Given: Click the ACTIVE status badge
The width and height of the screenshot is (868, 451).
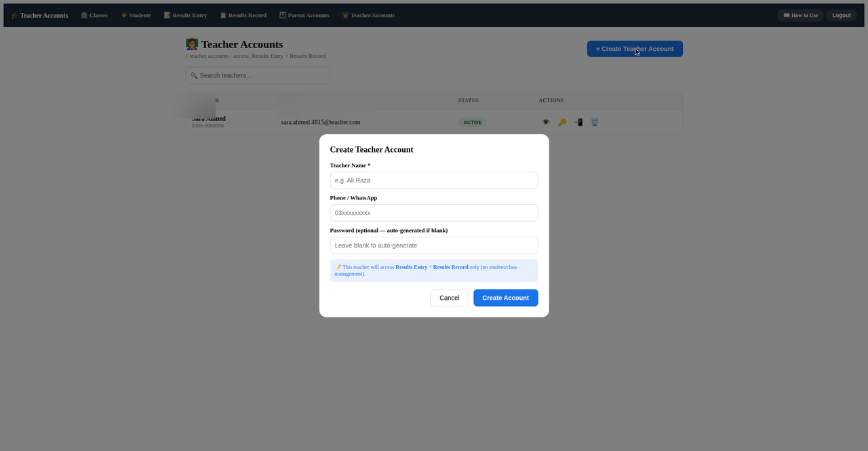Looking at the screenshot, I should pyautogui.click(x=473, y=123).
